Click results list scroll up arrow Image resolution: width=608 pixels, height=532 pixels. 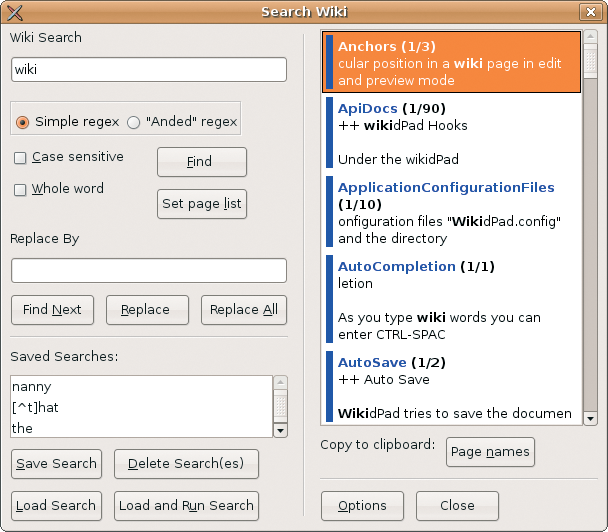coord(590,36)
